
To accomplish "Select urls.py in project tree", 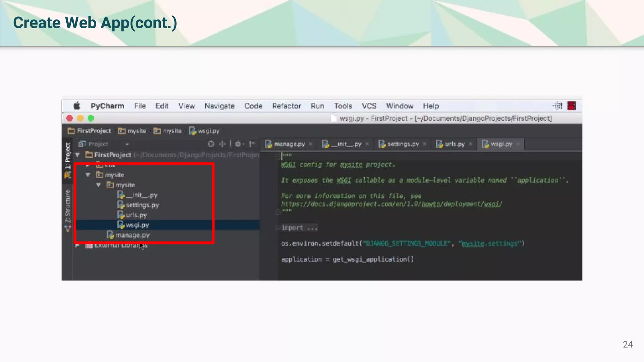I will [x=132, y=215].
